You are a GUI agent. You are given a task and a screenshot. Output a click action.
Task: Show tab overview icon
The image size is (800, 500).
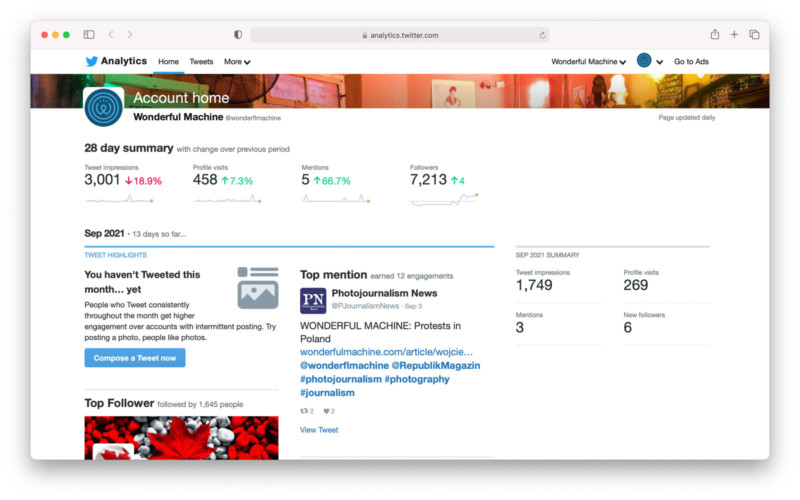pyautogui.click(x=754, y=34)
